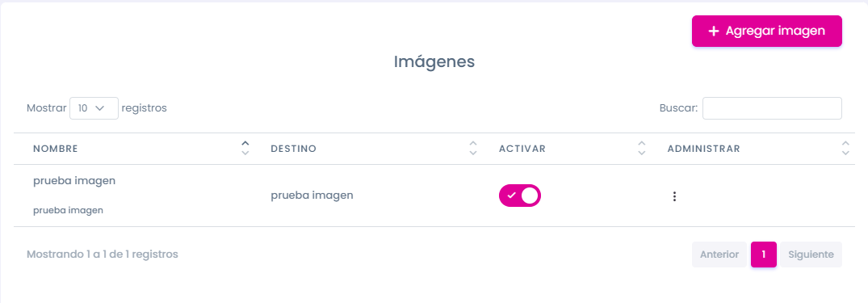
Task: Go to the Anterior page
Action: click(x=719, y=255)
